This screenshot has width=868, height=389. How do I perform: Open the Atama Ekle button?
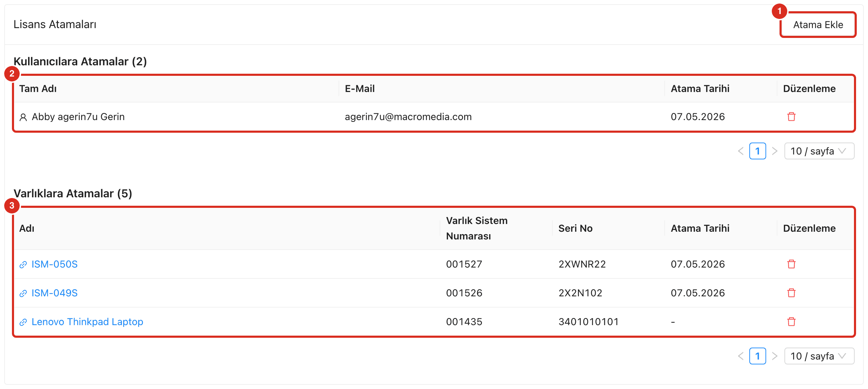coord(818,25)
